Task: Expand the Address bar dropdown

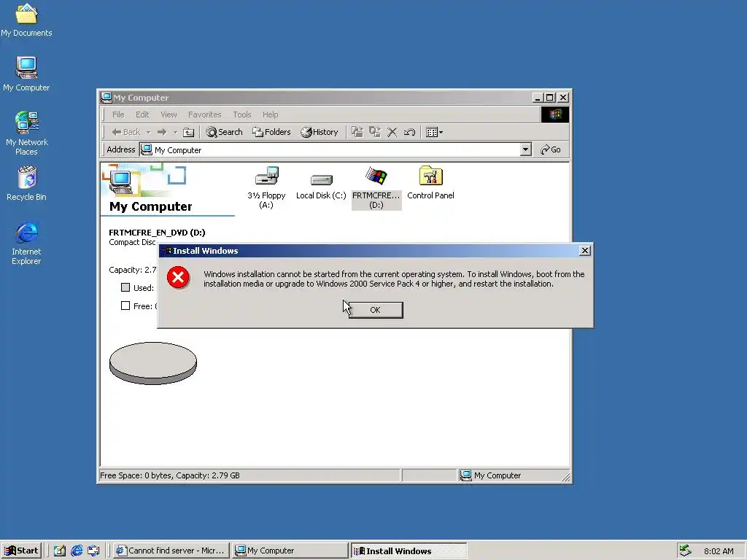Action: pyautogui.click(x=525, y=149)
